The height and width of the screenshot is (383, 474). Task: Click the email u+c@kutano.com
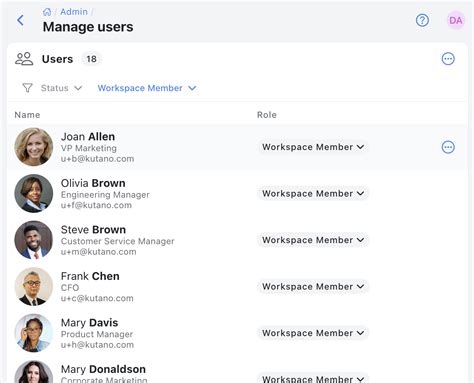(97, 298)
